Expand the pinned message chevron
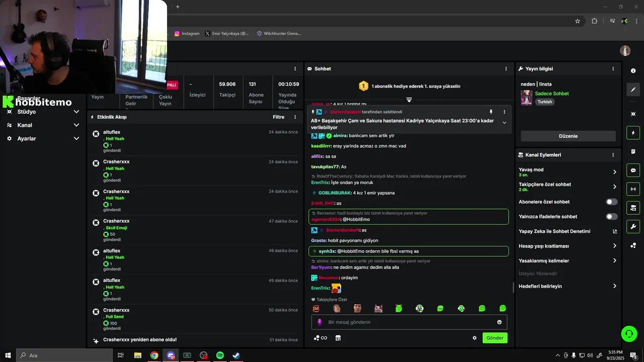The image size is (644, 362). click(504, 123)
